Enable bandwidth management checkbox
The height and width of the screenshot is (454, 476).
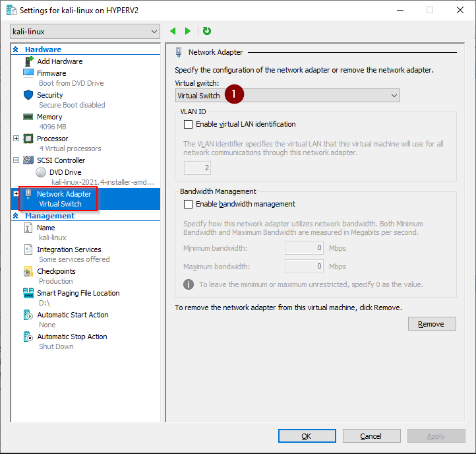pyautogui.click(x=189, y=204)
